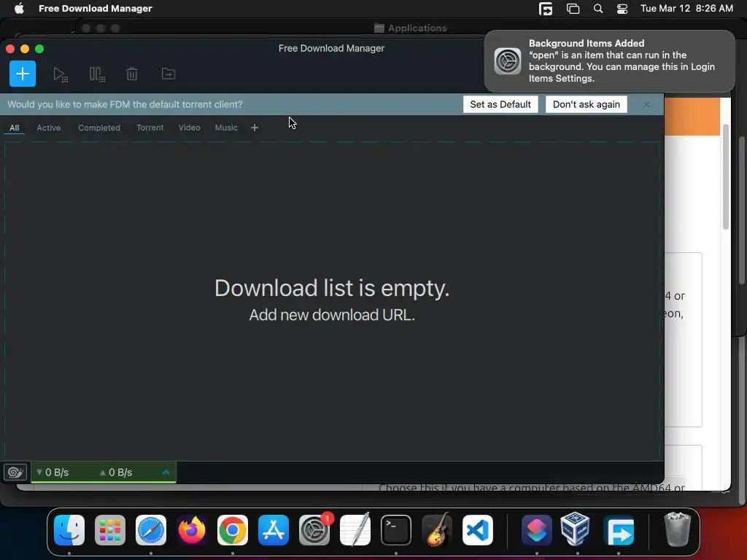This screenshot has width=747, height=560.
Task: Launch Safari from the Dock
Action: pyautogui.click(x=151, y=530)
